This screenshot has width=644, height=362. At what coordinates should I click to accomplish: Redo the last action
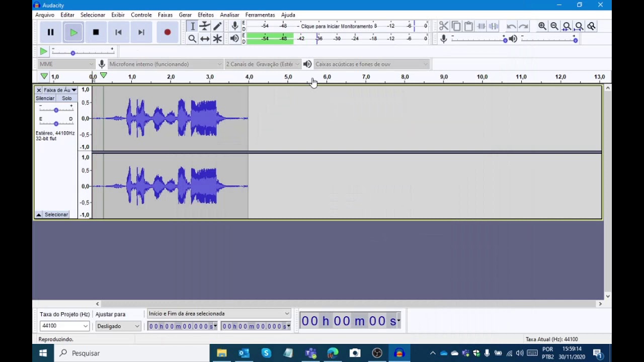click(524, 26)
